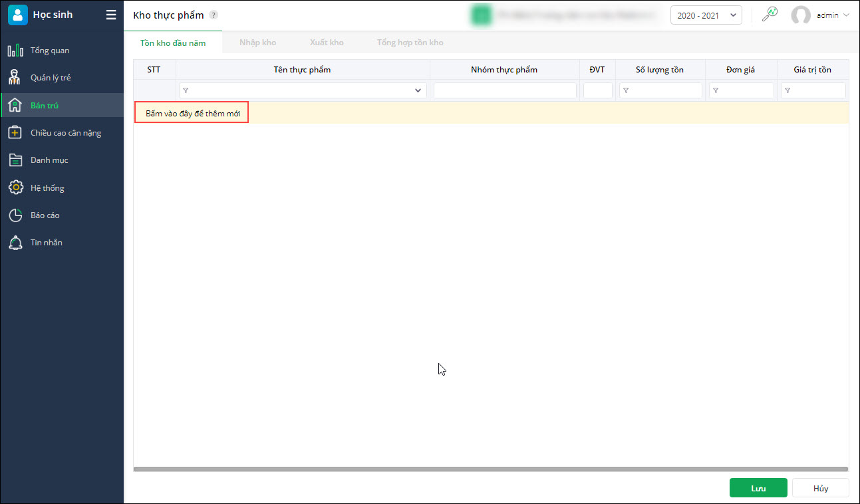Open Tổng quan in the sidebar
This screenshot has height=504, width=860.
(x=62, y=51)
